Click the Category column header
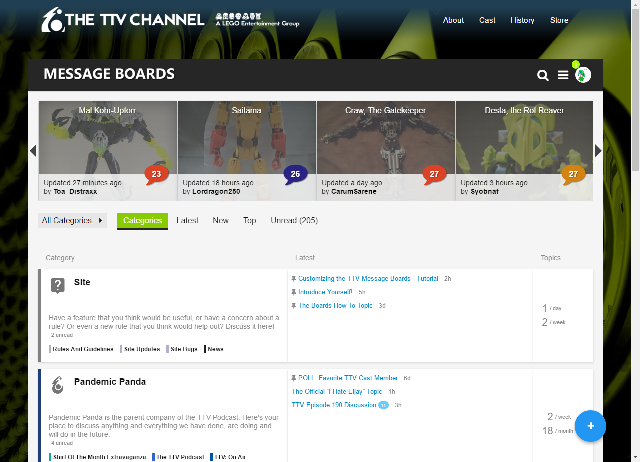 [60, 258]
